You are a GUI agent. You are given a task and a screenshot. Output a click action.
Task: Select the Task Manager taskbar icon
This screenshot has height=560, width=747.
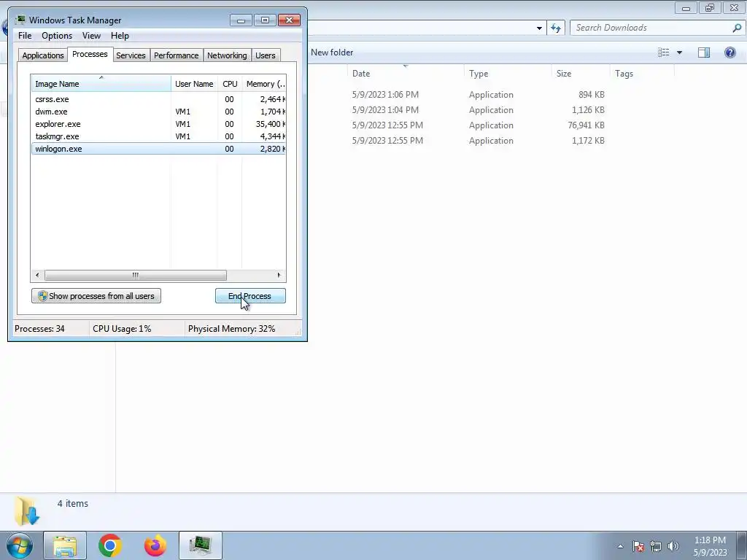click(x=201, y=545)
